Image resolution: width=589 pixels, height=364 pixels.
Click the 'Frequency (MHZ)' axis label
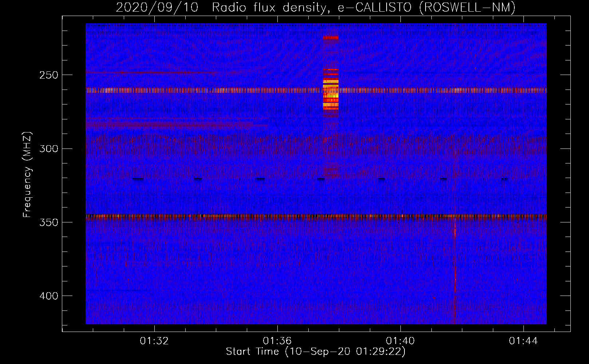click(27, 175)
